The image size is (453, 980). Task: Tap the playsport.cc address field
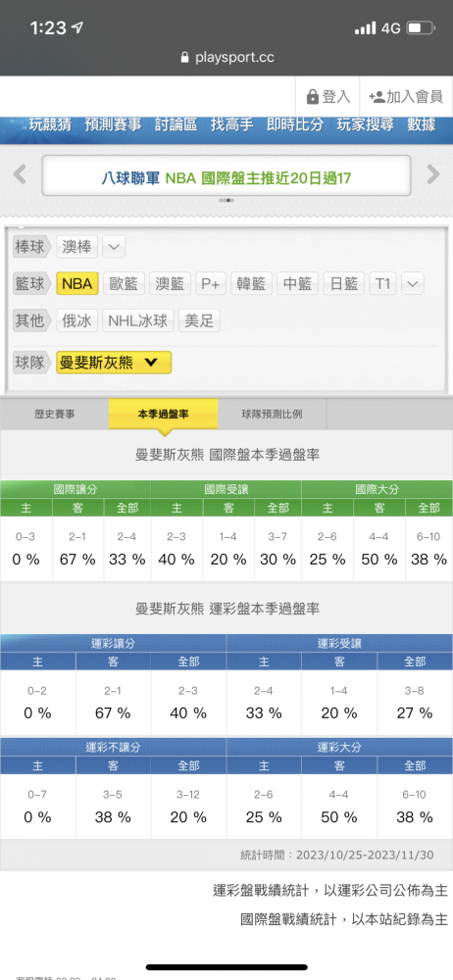click(x=226, y=58)
